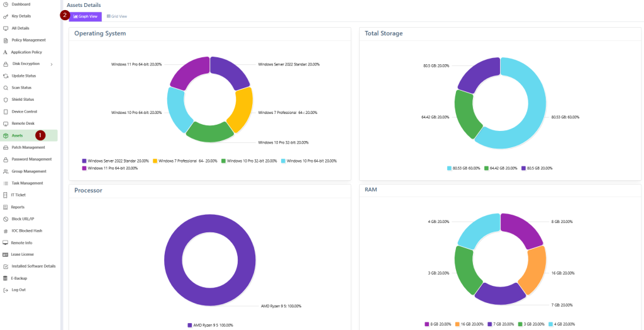Click the Policy Management icon
The image size is (644, 330).
(x=6, y=40)
